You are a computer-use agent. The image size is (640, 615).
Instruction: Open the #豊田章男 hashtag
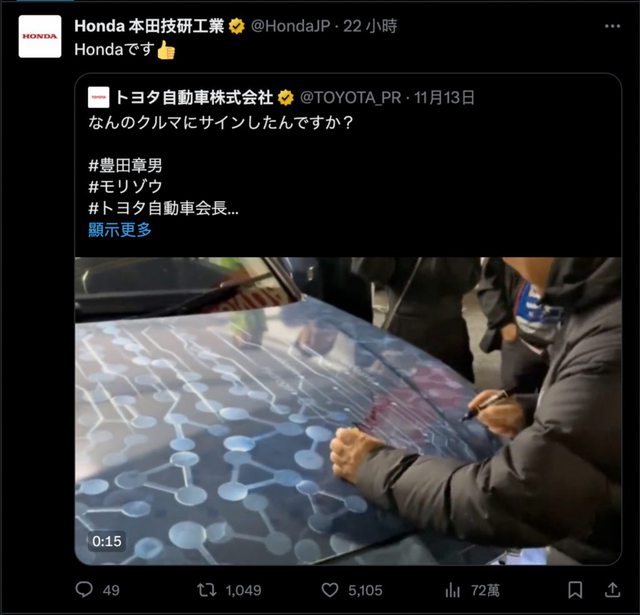125,166
